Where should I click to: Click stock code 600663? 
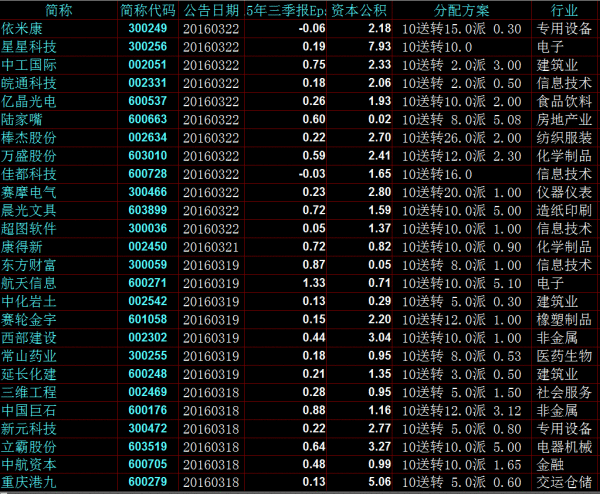pyautogui.click(x=148, y=119)
